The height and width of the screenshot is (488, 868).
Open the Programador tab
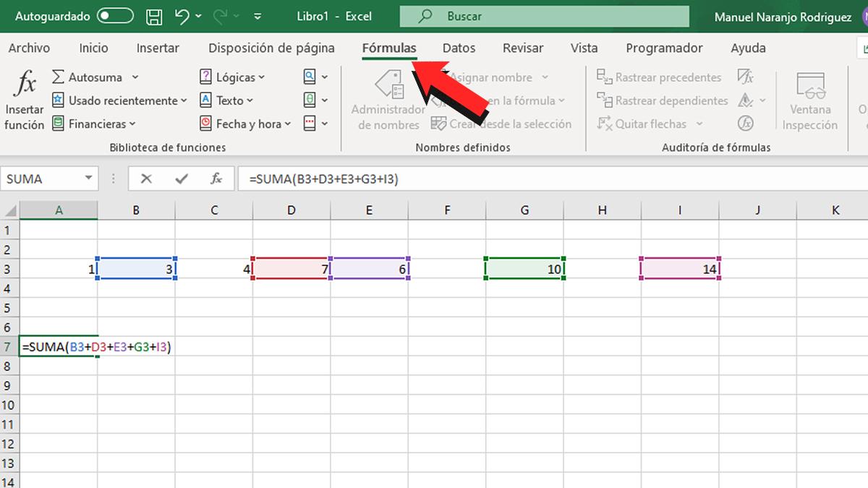663,48
